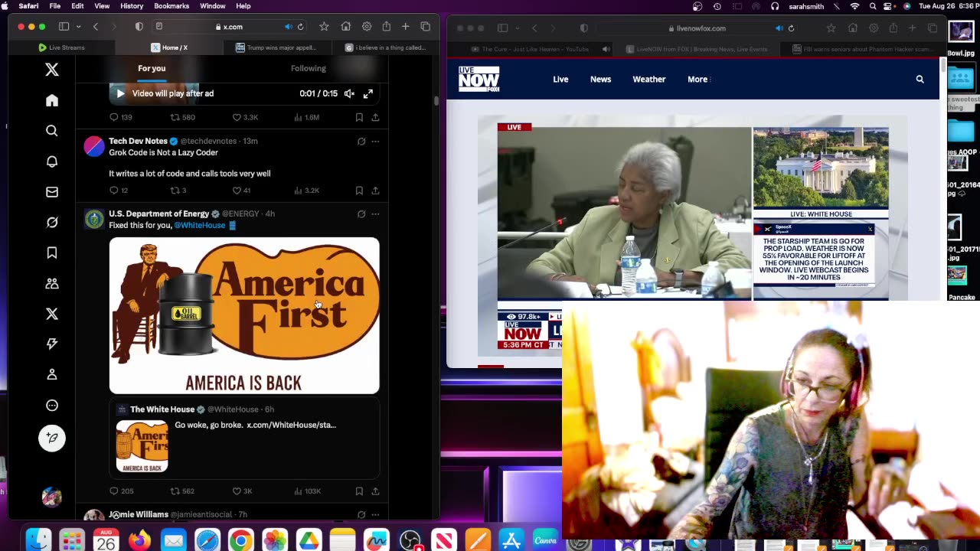
Task: Open X Notifications bell in sidebar
Action: [x=52, y=161]
